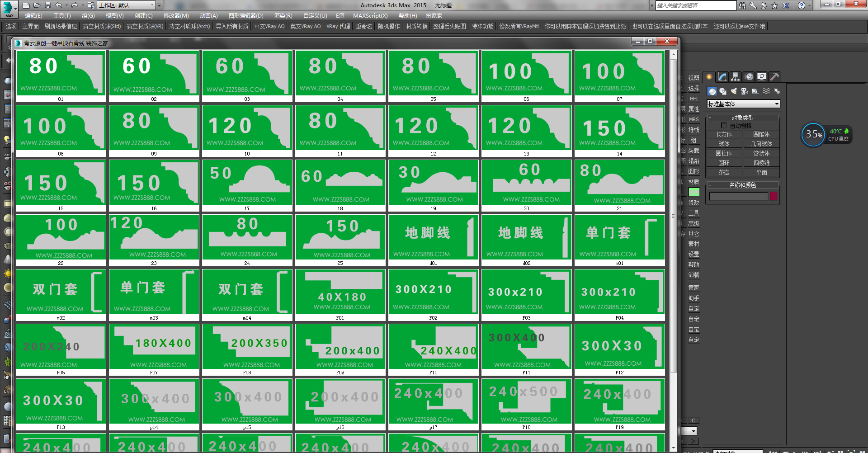This screenshot has width=868, height=453.
Task: Collapse the 名称和颜色 rollout
Action: [742, 185]
